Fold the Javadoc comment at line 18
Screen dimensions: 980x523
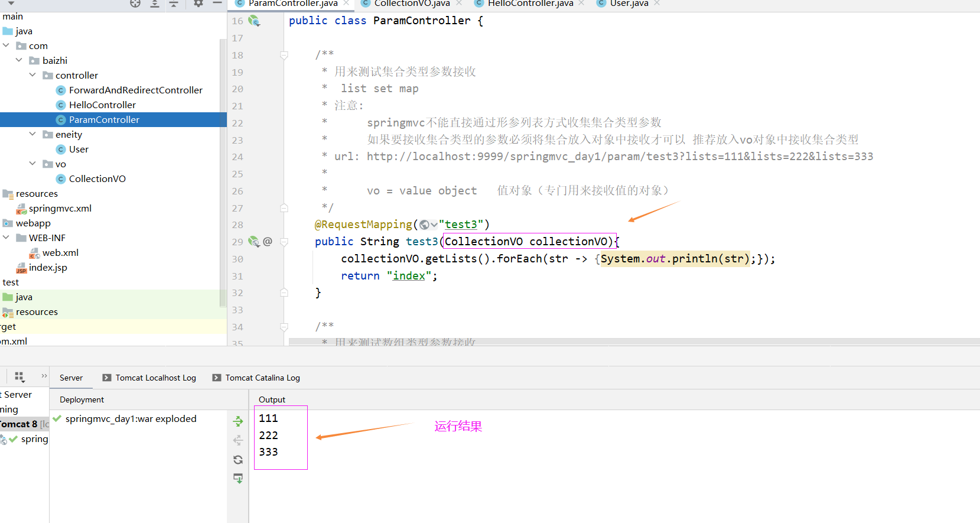point(284,55)
